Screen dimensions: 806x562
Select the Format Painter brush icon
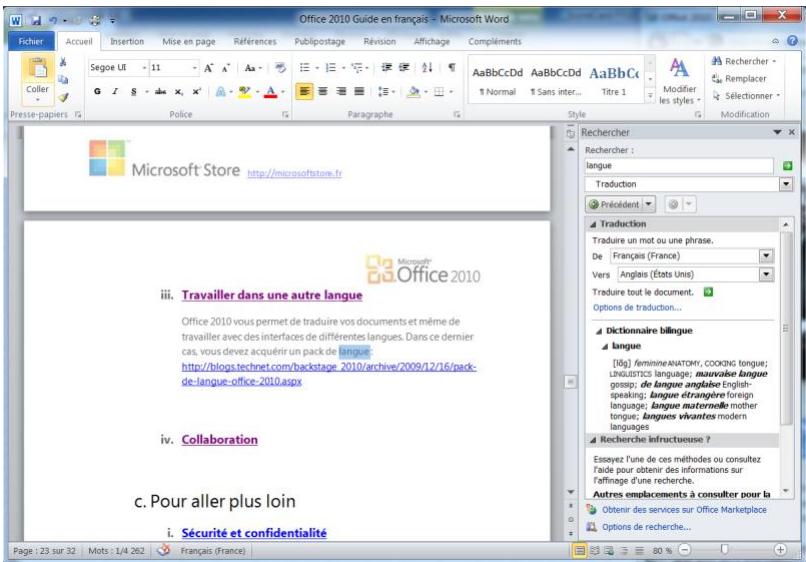click(x=63, y=97)
